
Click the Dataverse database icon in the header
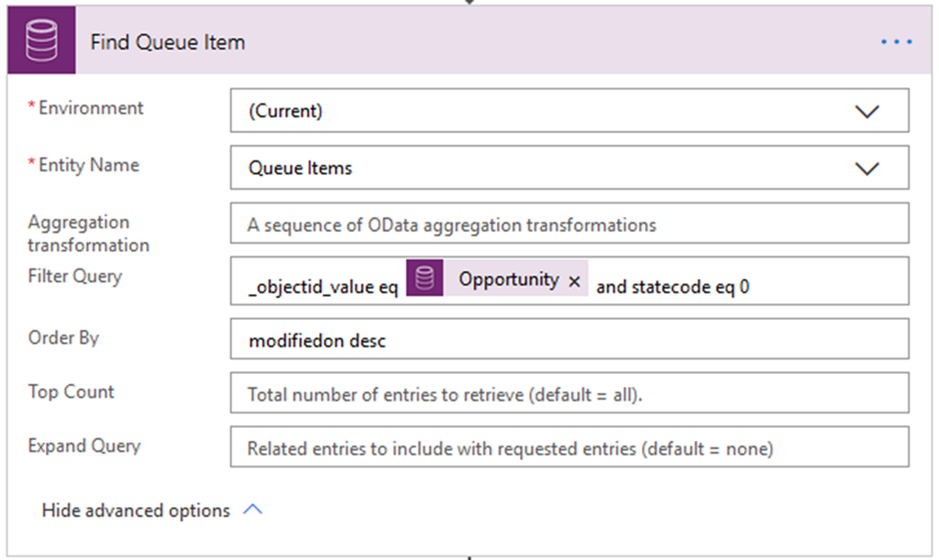point(40,42)
